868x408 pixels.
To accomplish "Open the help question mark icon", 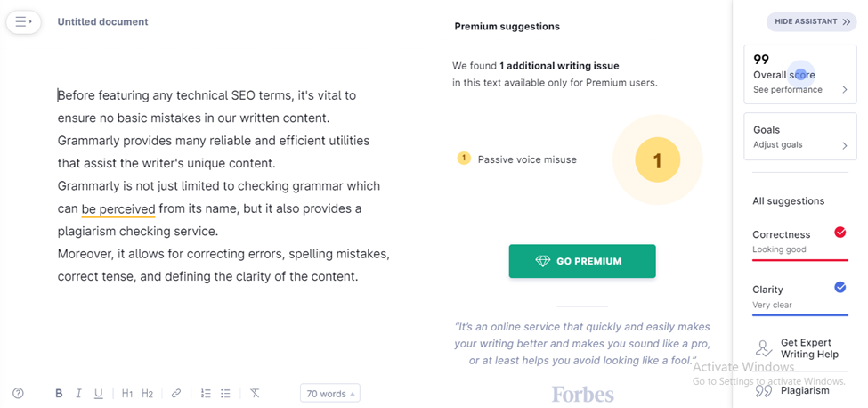I will coord(19,394).
